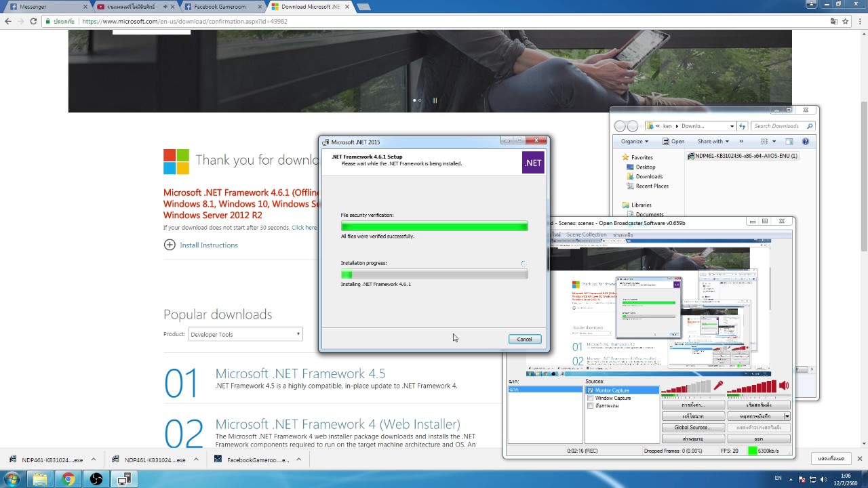Open the Microsoft .NET Framework 4.5 link
This screenshot has width=868, height=488.
pyautogui.click(x=300, y=373)
